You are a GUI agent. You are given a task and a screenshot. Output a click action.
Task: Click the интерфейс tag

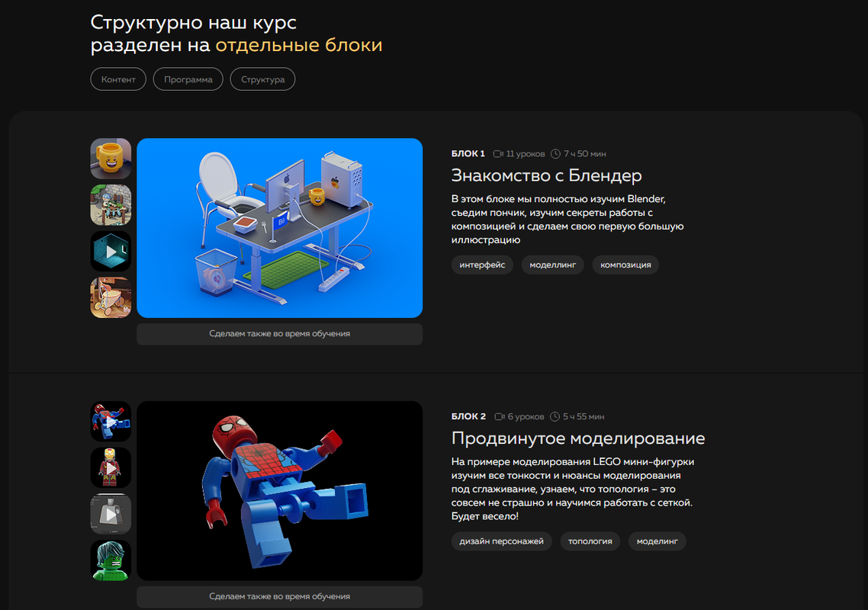[x=482, y=265]
